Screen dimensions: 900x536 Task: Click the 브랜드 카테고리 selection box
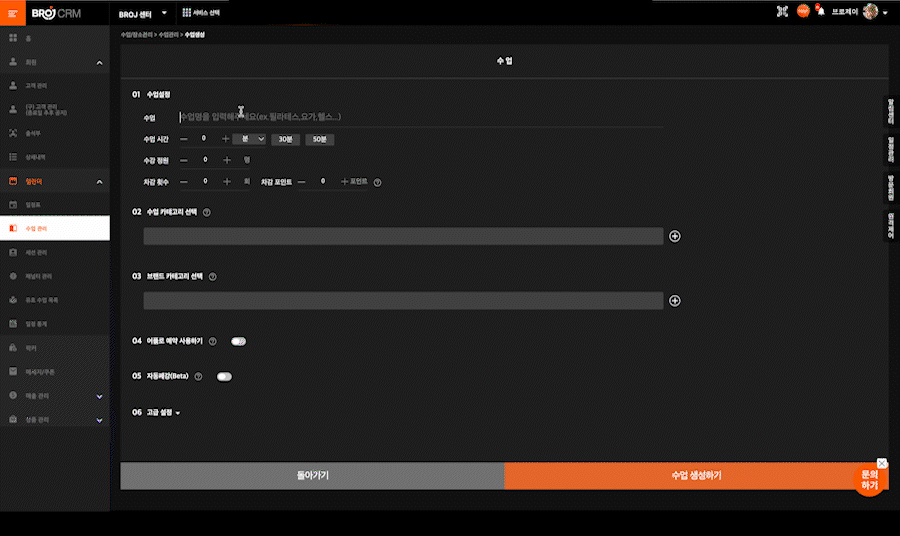coord(404,301)
